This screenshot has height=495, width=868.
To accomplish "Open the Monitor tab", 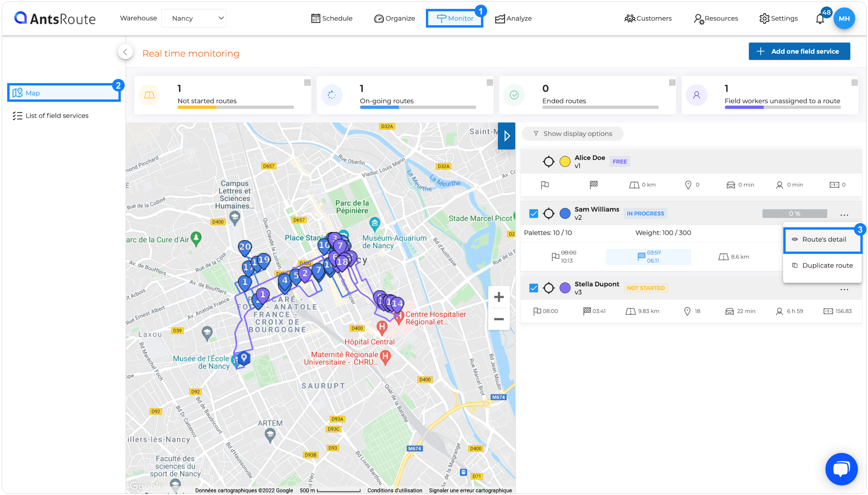I will point(455,18).
